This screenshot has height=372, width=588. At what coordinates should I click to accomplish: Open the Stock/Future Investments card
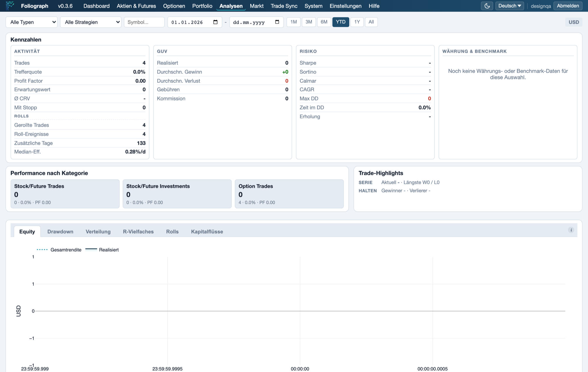(177, 194)
